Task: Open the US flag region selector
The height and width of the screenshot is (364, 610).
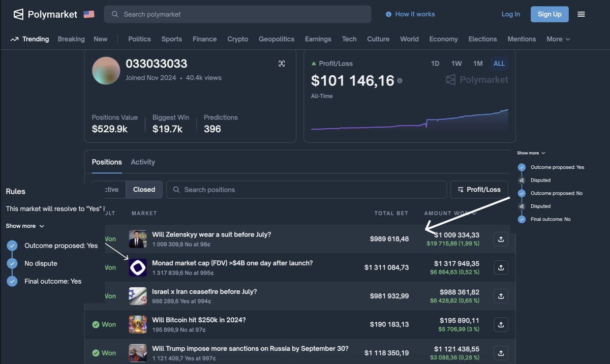Action: tap(89, 14)
